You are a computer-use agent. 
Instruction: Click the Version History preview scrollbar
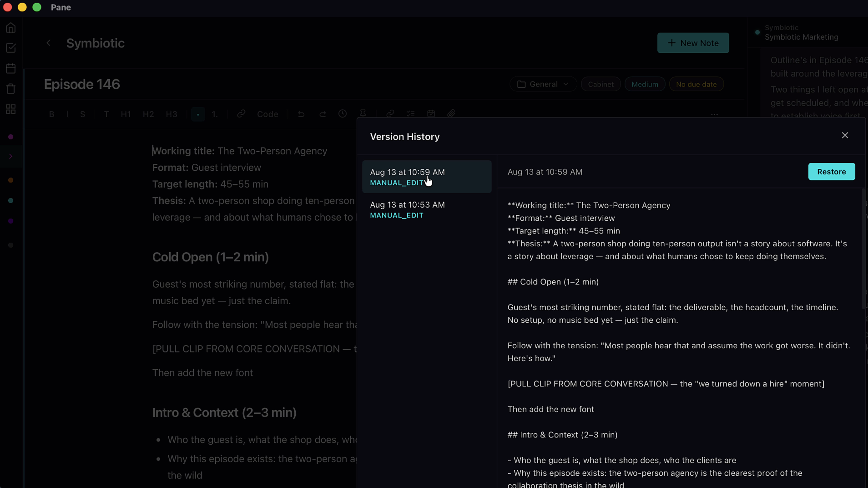(x=864, y=249)
